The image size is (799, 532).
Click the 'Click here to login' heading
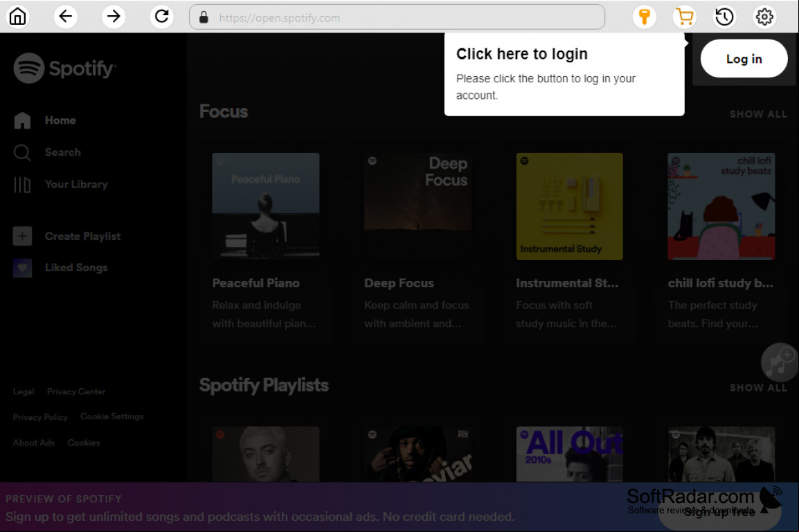[522, 54]
